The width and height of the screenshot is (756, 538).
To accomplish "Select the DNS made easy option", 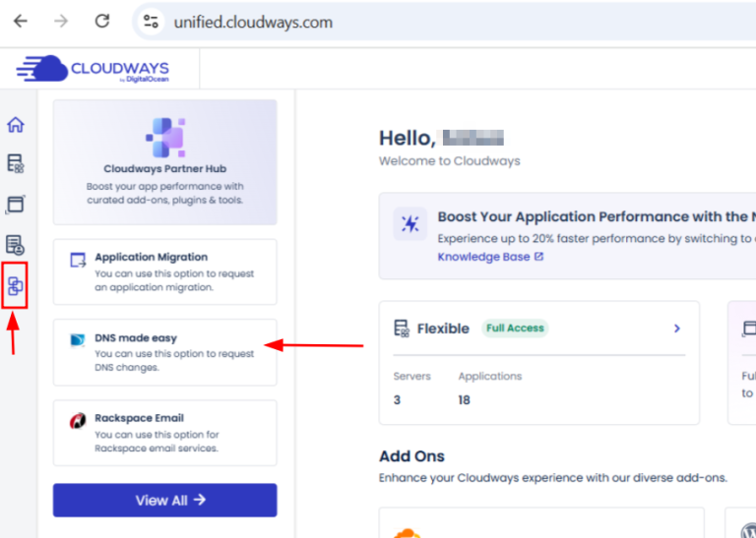I will [165, 352].
